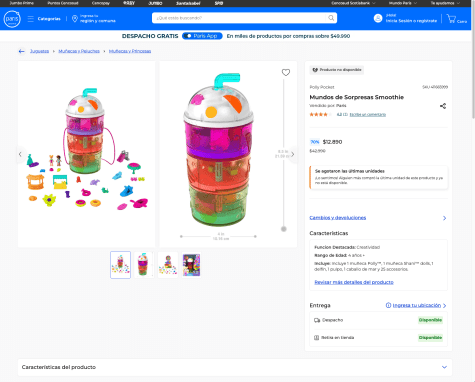This screenshot has height=382, width=475.
Task: Open the Categorías hamburger menu icon
Action: pos(31,19)
